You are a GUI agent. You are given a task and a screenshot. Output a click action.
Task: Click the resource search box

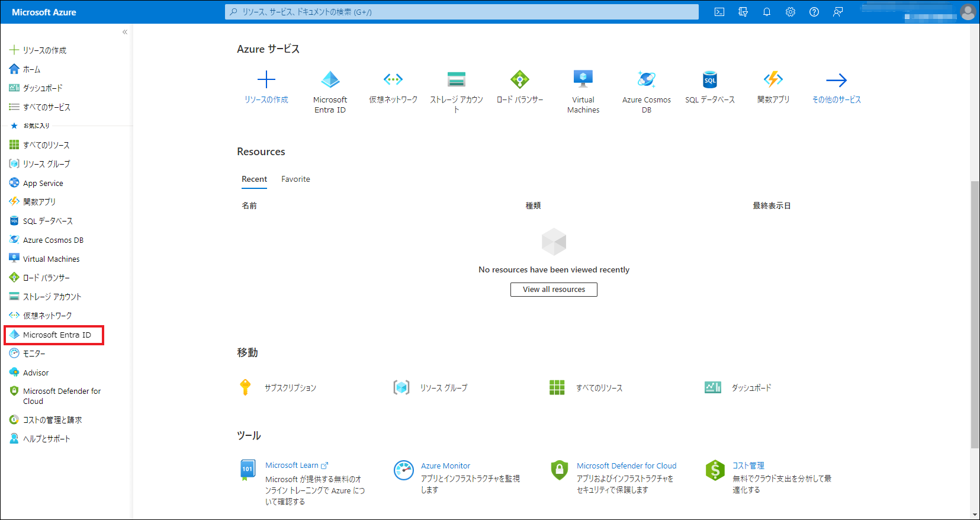(462, 12)
